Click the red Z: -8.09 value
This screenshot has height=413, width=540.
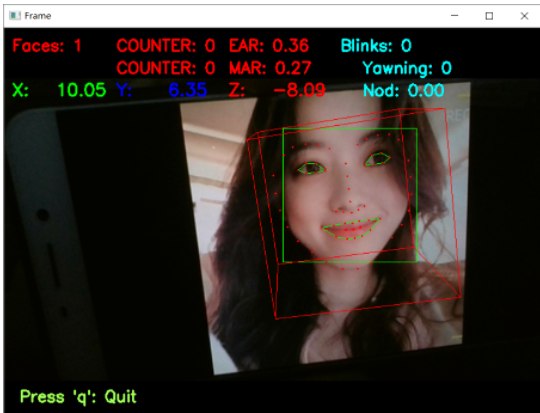[277, 91]
